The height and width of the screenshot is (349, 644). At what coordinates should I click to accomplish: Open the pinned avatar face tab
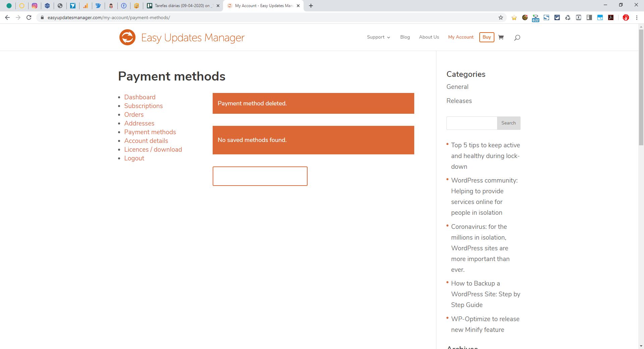pyautogui.click(x=111, y=6)
